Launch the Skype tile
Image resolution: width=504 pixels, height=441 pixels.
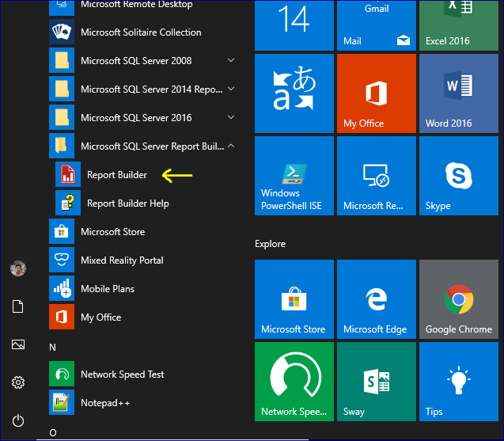pos(459,176)
